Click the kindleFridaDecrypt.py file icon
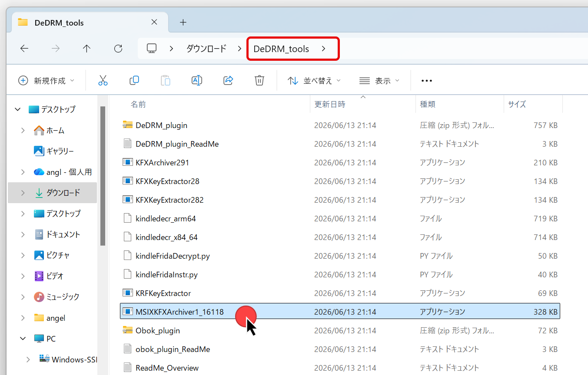 [x=127, y=256]
